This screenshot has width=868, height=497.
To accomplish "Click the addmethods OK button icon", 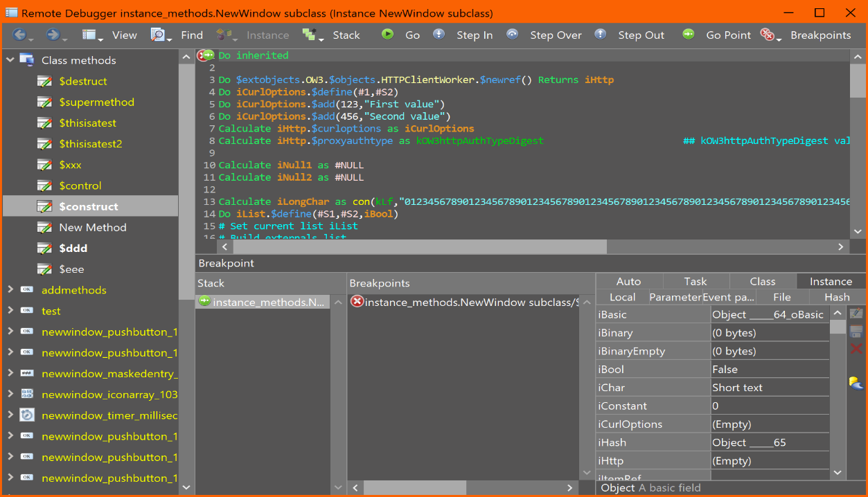I will tap(27, 290).
